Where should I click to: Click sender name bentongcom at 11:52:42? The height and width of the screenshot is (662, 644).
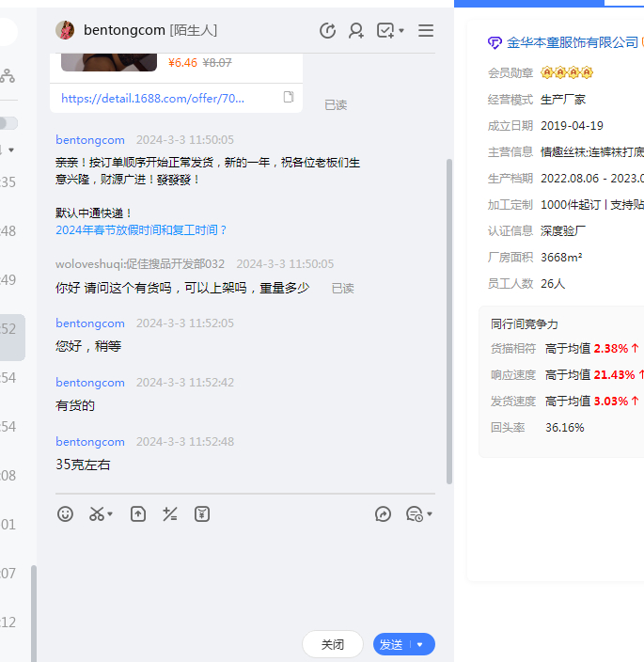coord(90,382)
